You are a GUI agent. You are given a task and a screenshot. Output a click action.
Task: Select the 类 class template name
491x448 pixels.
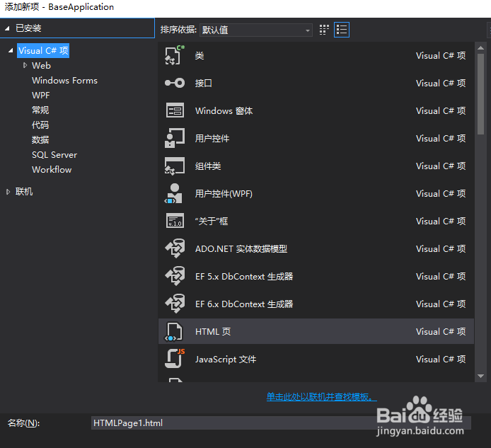[x=200, y=55]
